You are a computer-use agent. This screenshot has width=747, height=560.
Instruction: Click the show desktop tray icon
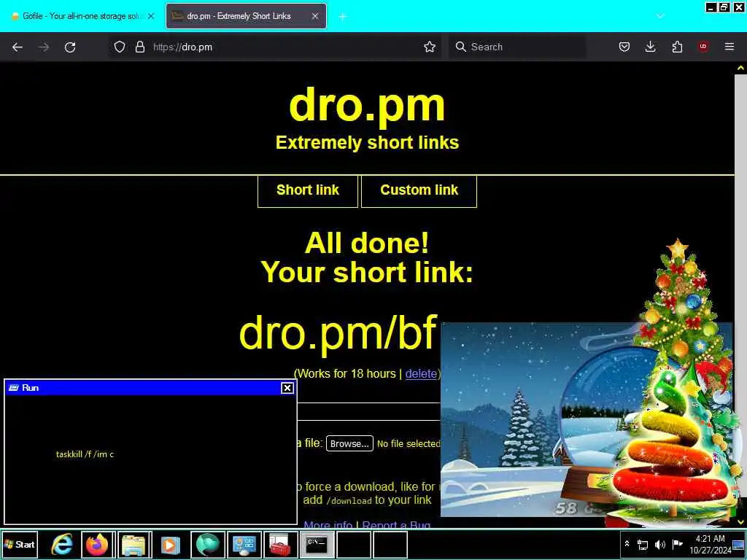(738, 545)
